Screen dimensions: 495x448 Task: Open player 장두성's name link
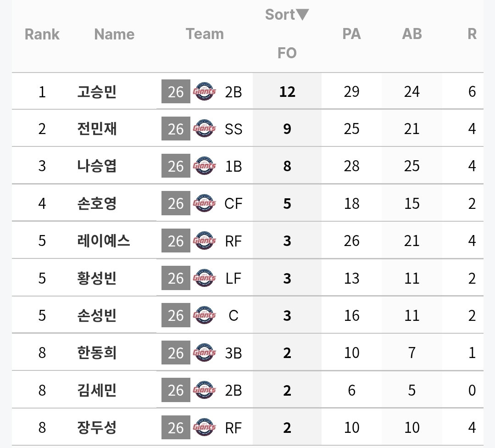point(97,427)
